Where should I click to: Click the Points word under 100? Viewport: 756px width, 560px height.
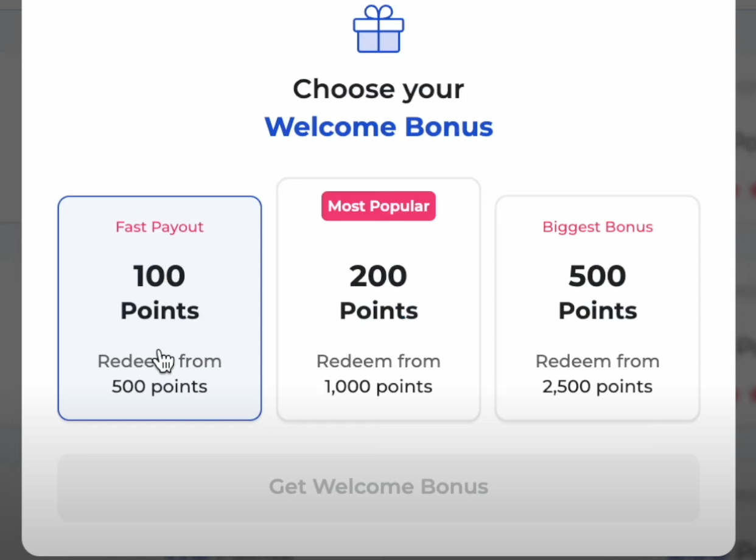click(x=159, y=311)
